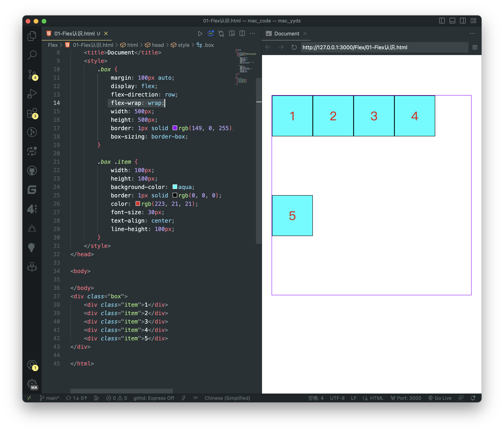504x432 pixels.
Task: Toggle Go Live server in status bar
Action: click(x=440, y=398)
